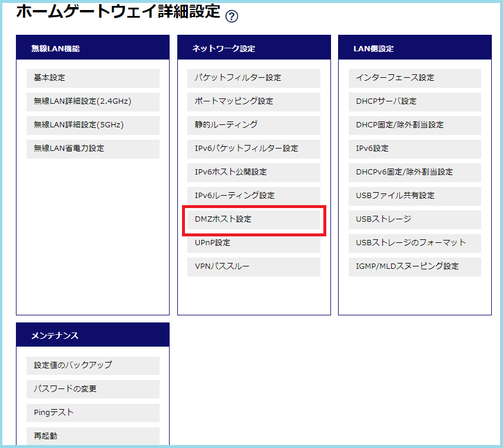Open インターフェース設定
This screenshot has height=448, width=503.
[415, 78]
